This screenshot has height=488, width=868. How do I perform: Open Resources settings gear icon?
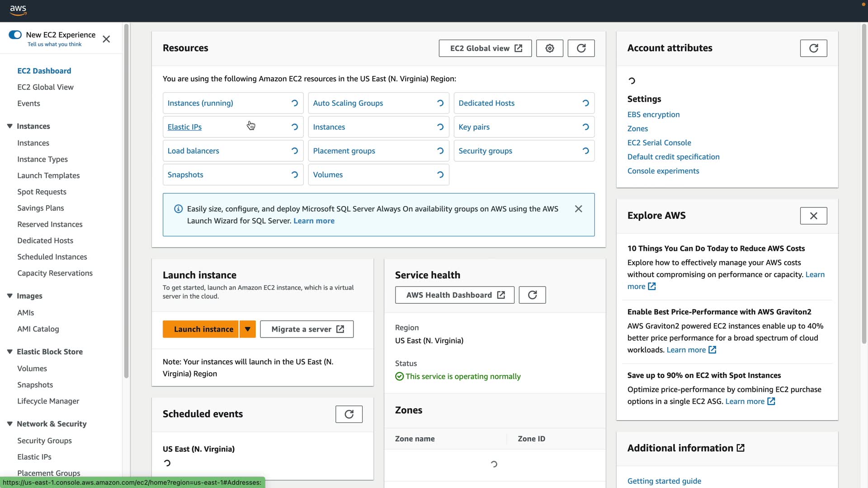(x=549, y=48)
